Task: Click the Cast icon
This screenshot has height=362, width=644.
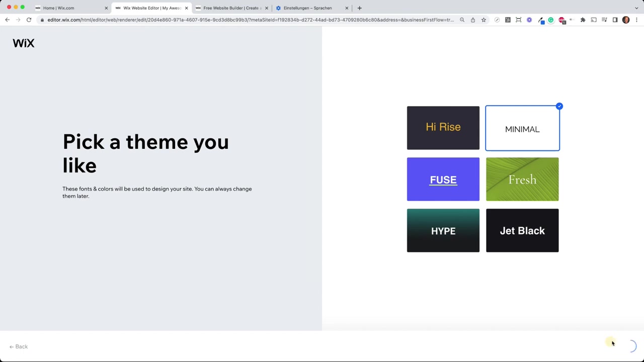Action: (x=594, y=20)
